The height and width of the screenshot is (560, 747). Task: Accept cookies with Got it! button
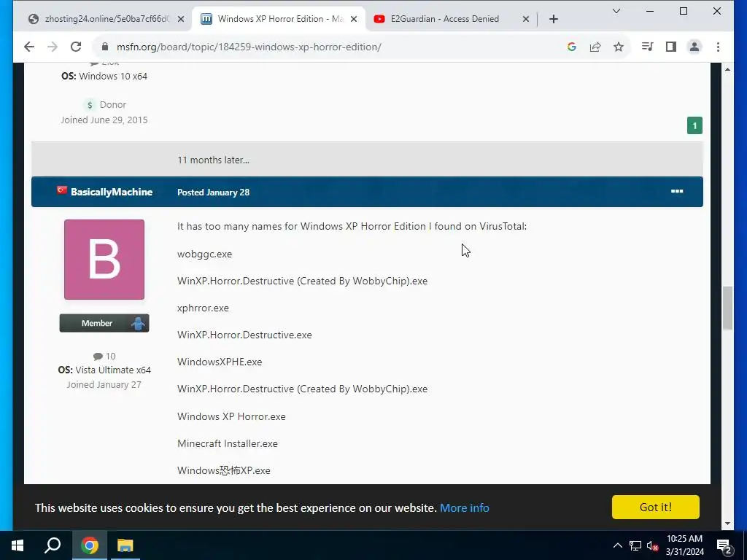click(x=656, y=507)
